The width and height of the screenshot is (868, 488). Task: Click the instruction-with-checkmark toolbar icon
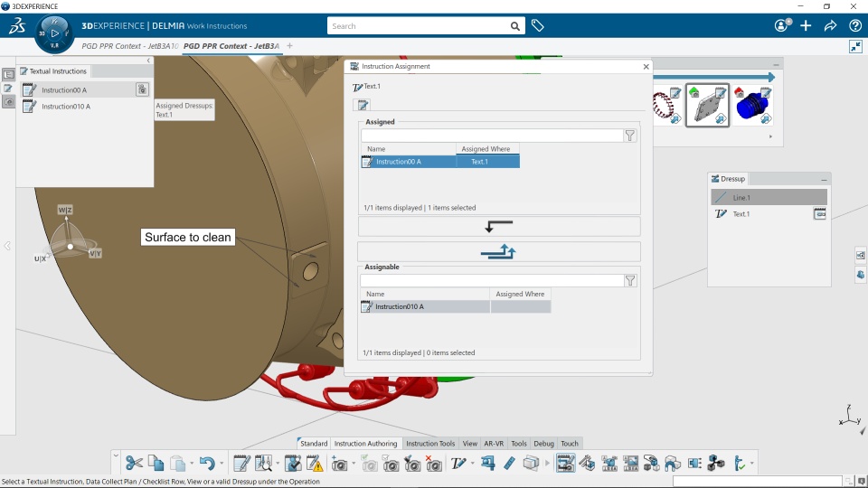coord(293,463)
